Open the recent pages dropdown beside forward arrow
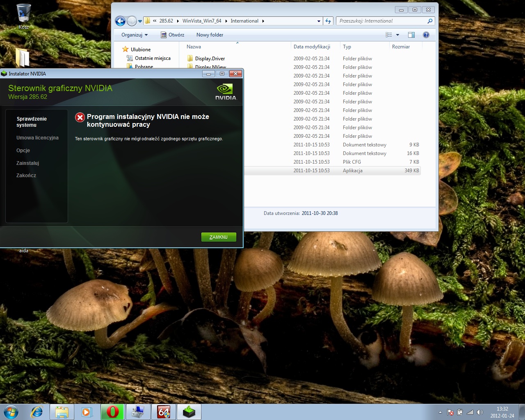This screenshot has width=525, height=420. (140, 21)
